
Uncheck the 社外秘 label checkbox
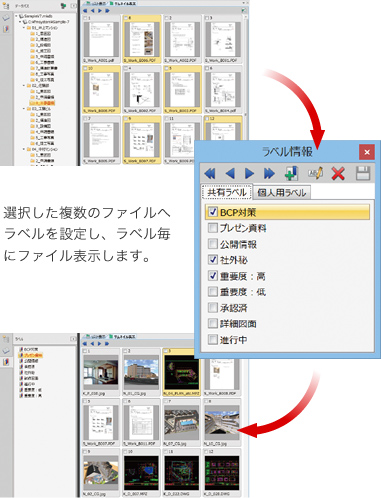(213, 260)
